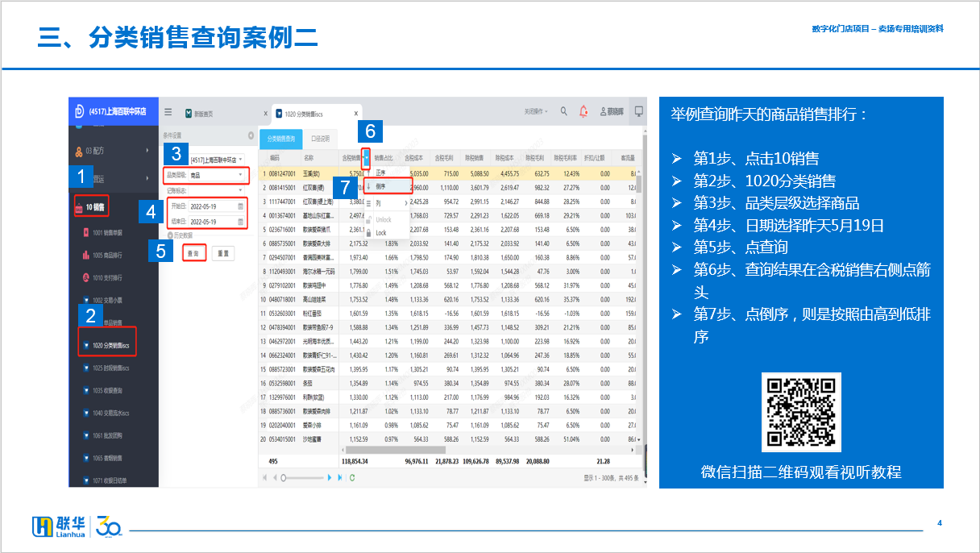This screenshot has width=980, height=553.
Task: Click the green refresh icon in pager
Action: [352, 477]
